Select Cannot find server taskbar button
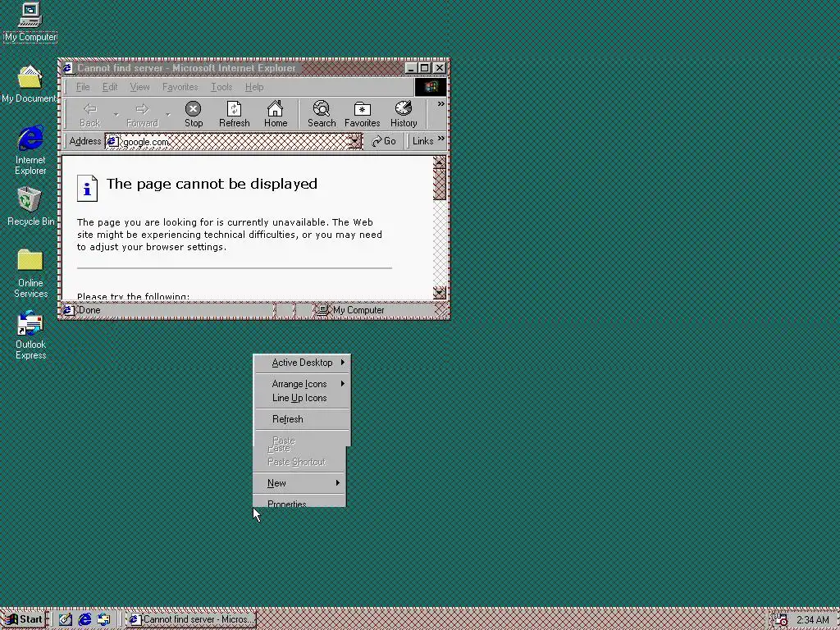 [191, 619]
